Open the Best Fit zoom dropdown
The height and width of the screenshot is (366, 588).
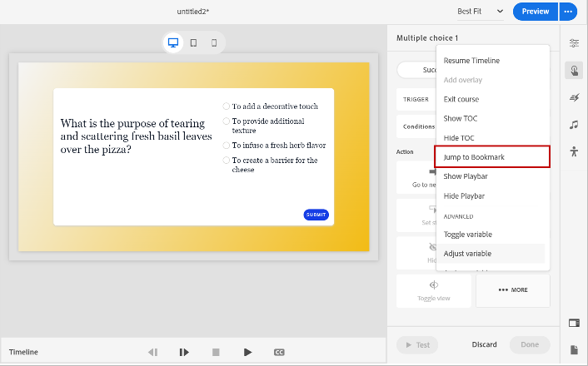click(x=481, y=12)
